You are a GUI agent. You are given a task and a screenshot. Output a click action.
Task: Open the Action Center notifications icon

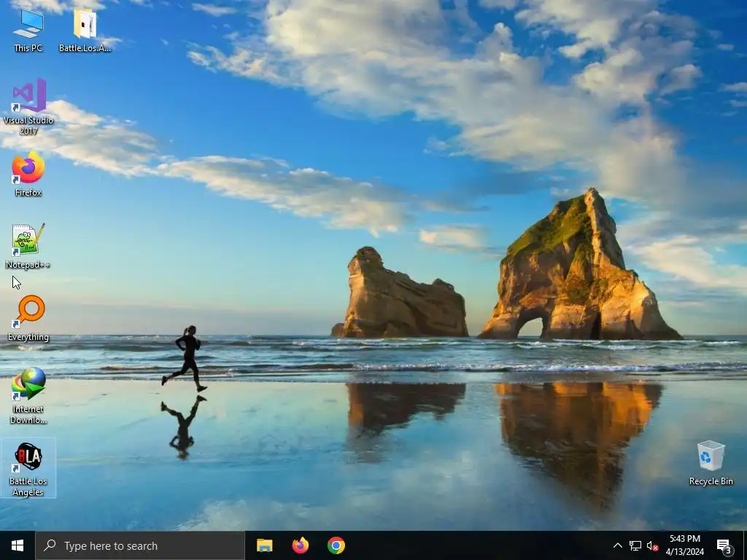(x=724, y=545)
